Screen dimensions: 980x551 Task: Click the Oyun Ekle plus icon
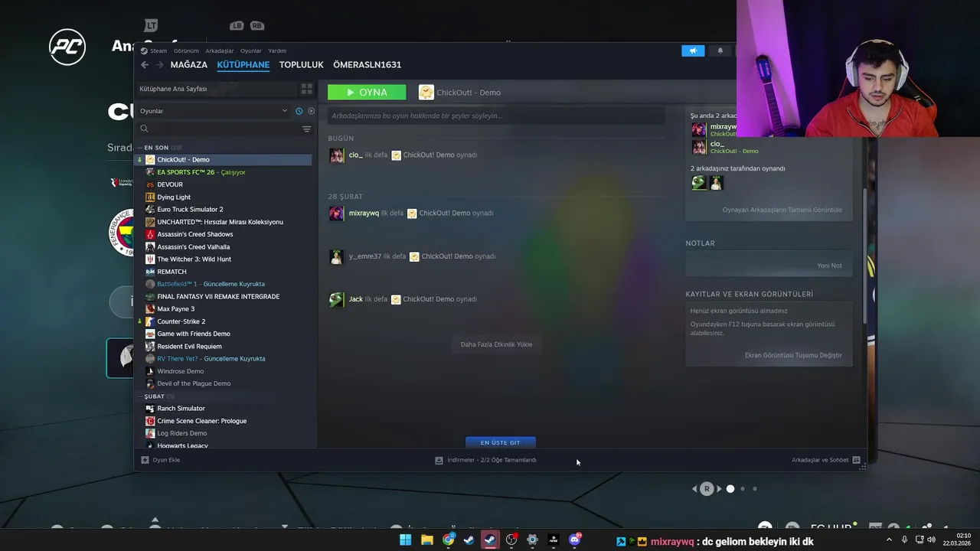click(145, 460)
